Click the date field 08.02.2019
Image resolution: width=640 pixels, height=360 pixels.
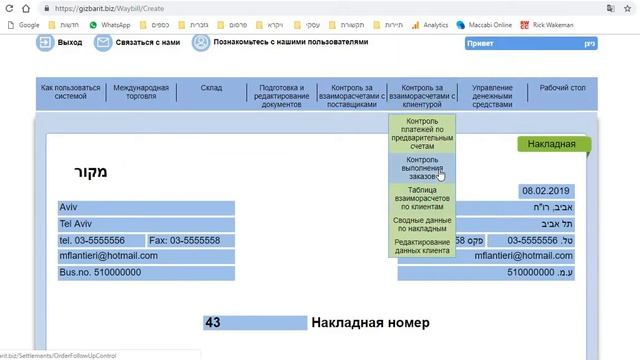coord(546,191)
